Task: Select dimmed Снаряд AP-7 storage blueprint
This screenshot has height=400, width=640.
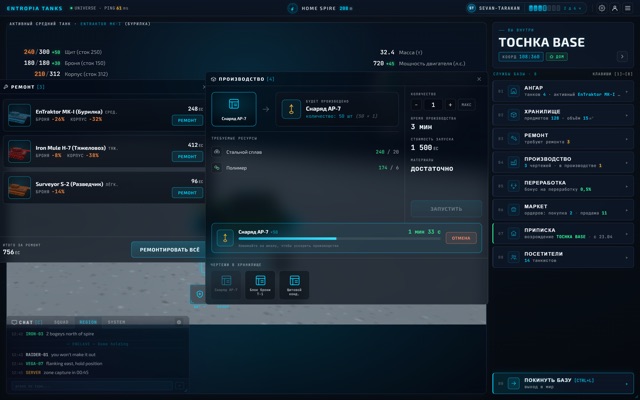Action: tap(226, 285)
